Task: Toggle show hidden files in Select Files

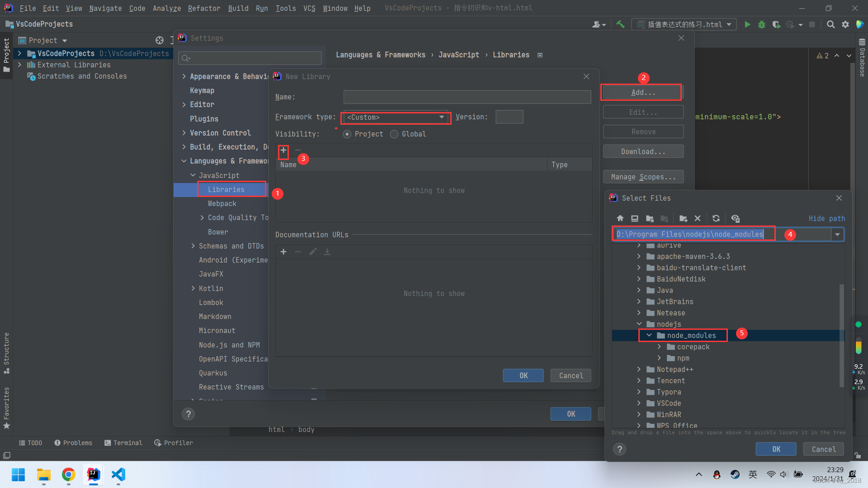Action: point(735,218)
